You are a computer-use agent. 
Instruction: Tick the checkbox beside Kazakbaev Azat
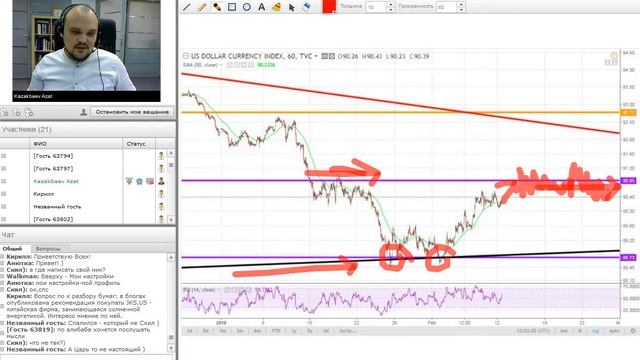click(4, 181)
